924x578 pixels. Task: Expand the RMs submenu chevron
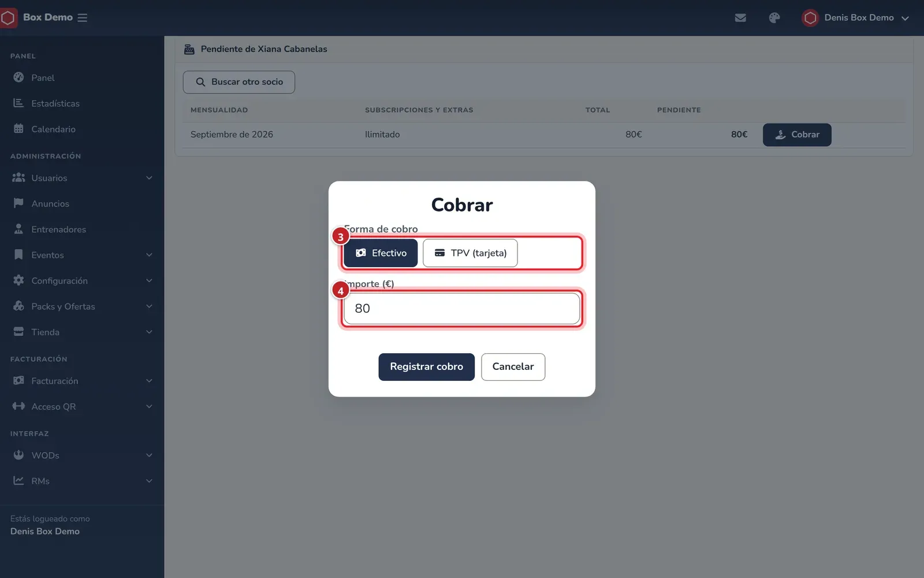[149, 481]
